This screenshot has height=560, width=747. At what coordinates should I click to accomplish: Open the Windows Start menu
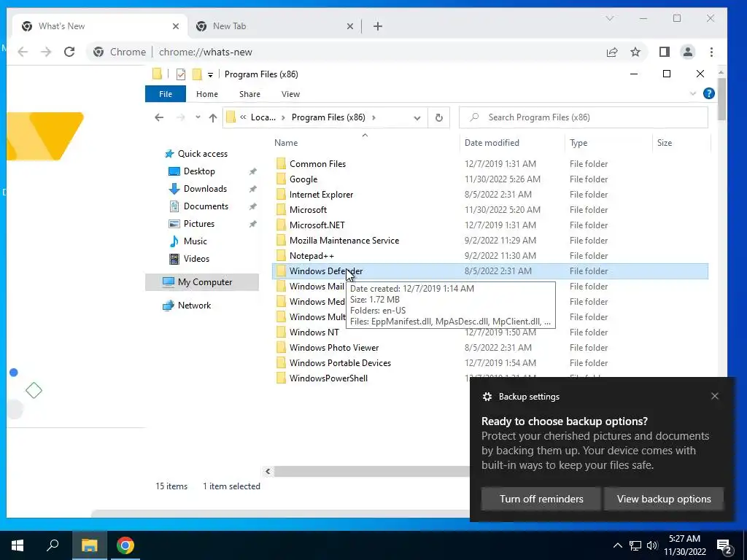pyautogui.click(x=18, y=545)
